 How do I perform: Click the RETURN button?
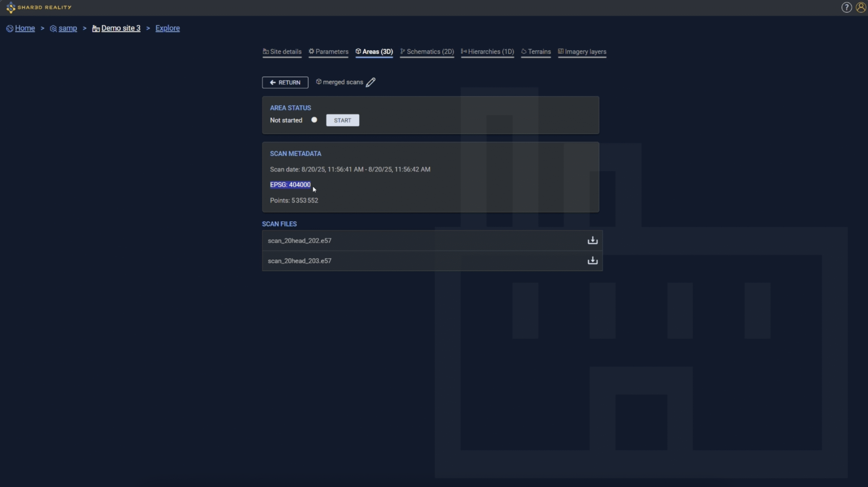tap(285, 82)
